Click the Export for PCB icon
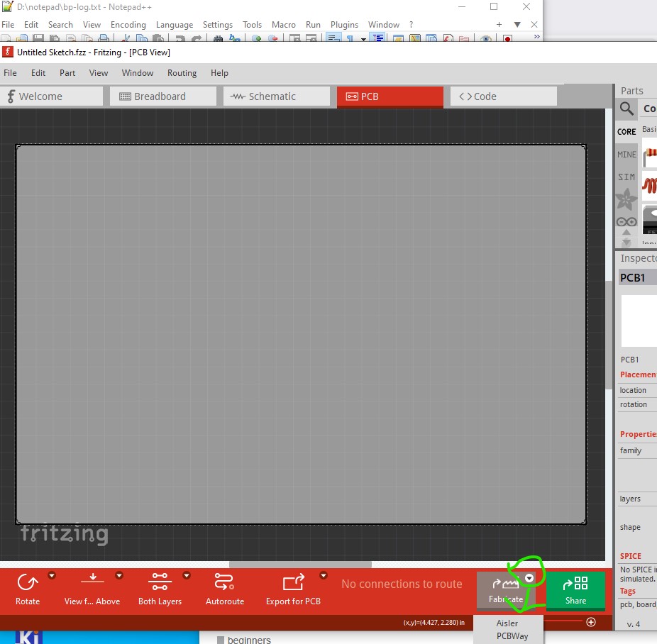The image size is (657, 644). (x=293, y=583)
